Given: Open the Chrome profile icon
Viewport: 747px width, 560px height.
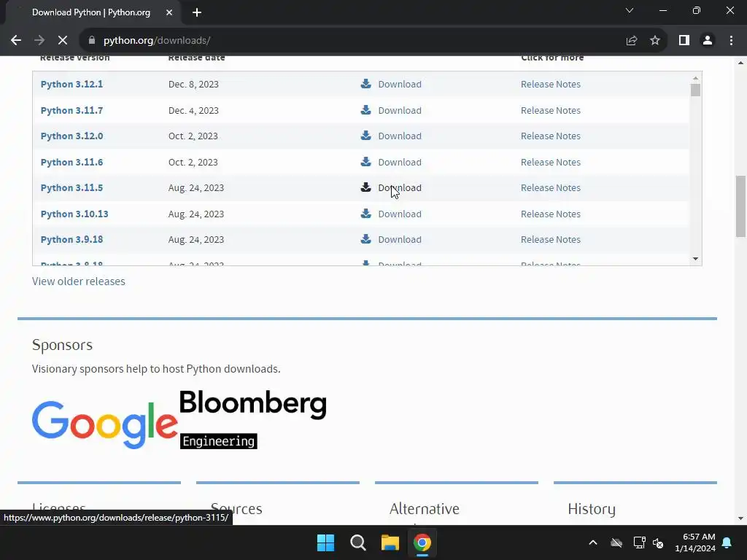Looking at the screenshot, I should [x=708, y=41].
